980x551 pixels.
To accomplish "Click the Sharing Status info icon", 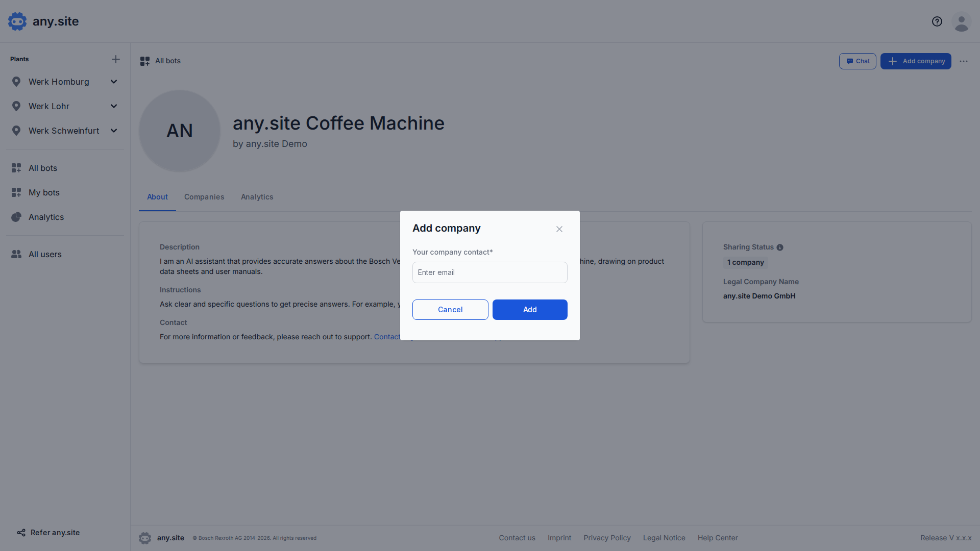I will 780,247.
